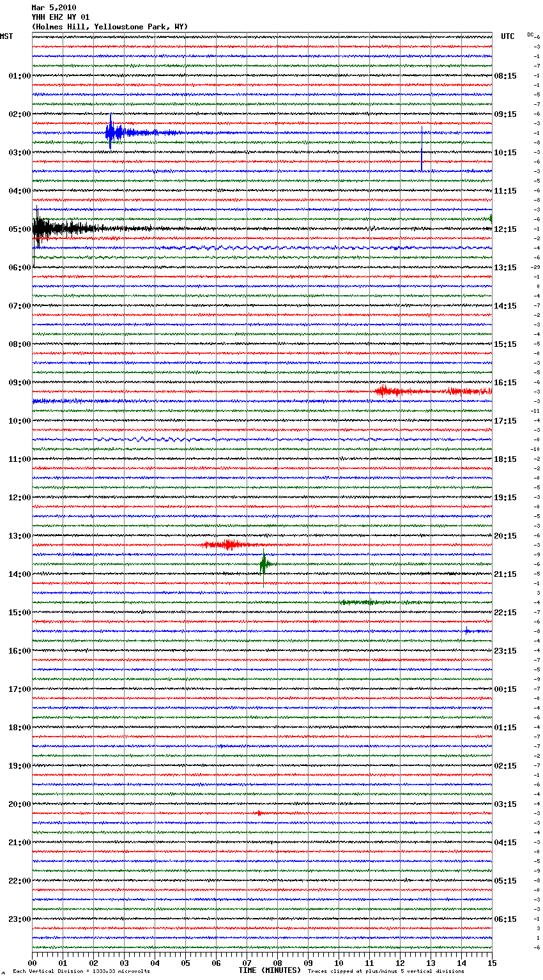Click the "12:15" UTC time label
The height and width of the screenshot is (980, 543).
[505, 229]
